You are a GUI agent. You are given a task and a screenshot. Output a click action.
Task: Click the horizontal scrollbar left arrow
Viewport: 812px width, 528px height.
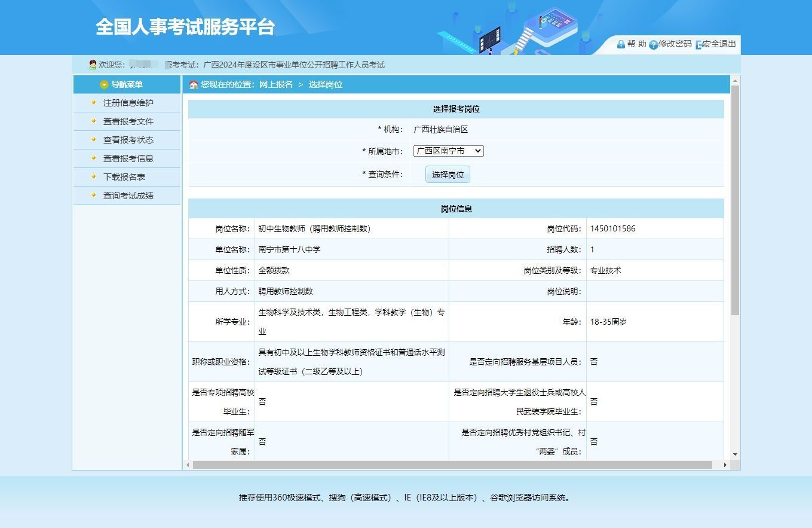[188, 465]
